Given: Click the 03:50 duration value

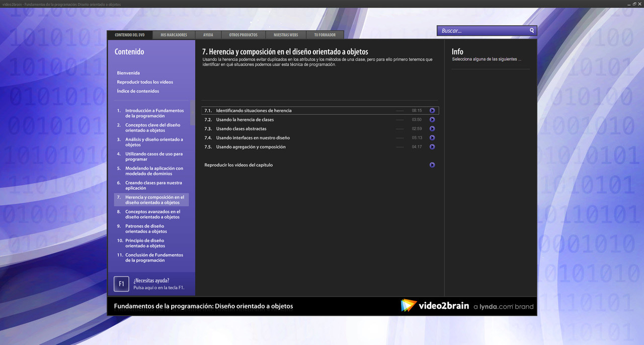Looking at the screenshot, I should (x=417, y=119).
